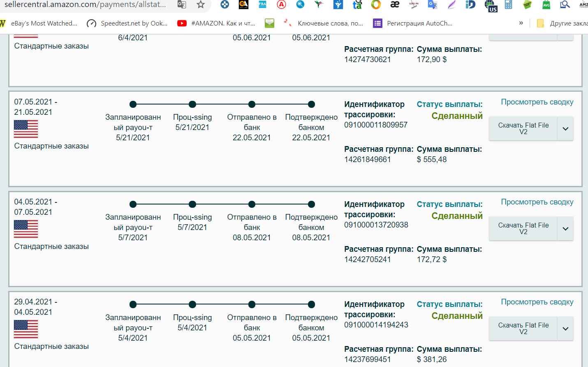Expand download options for the $381,26 payout
Viewport: 588px width, 367px height.
565,328
